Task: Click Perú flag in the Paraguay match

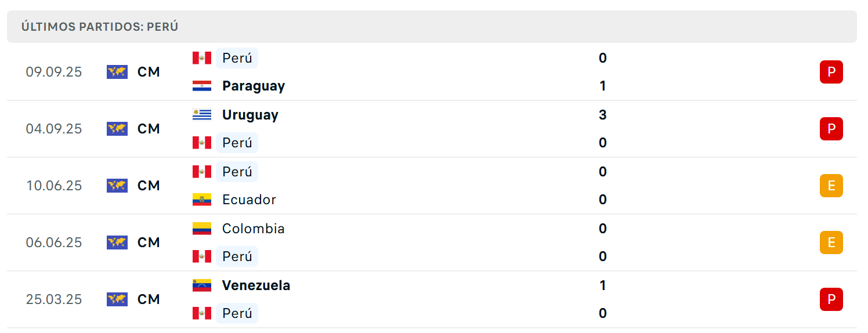Action: pos(202,58)
